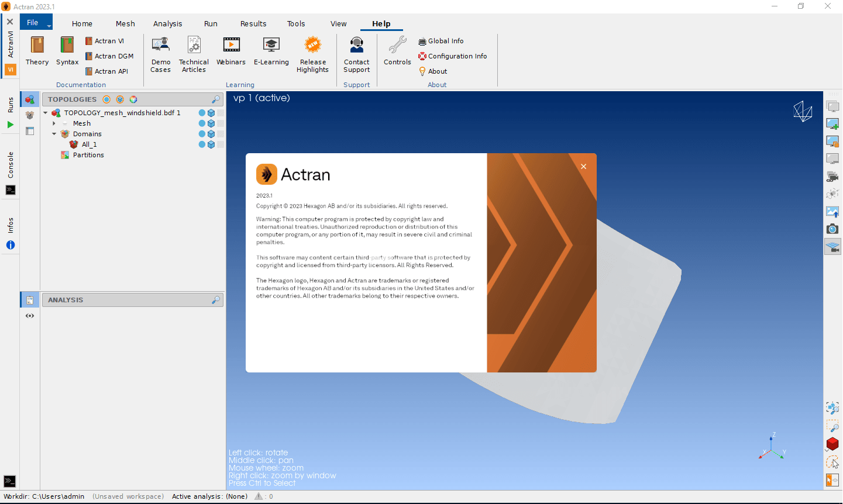Image resolution: width=843 pixels, height=504 pixels.
Task: Click the Demo Cases icon
Action: coord(160,46)
